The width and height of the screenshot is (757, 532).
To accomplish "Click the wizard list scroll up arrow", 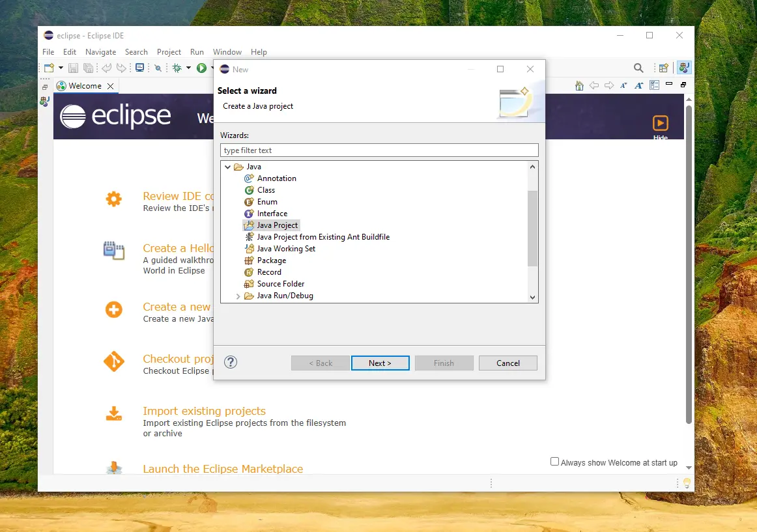I will pos(532,167).
